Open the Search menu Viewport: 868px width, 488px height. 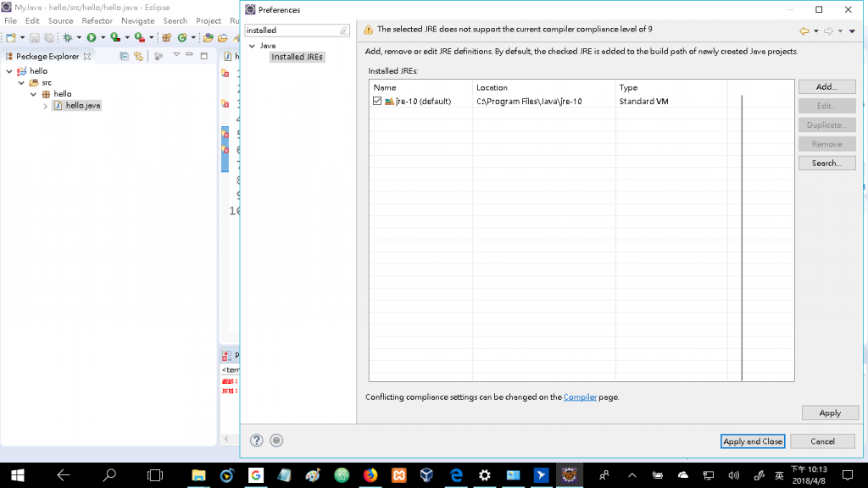(x=175, y=20)
